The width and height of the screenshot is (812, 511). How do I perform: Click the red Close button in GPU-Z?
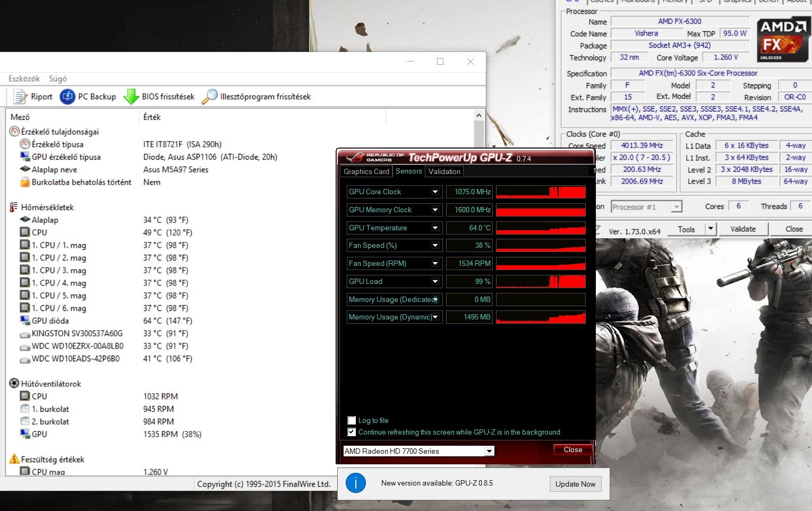(x=573, y=449)
